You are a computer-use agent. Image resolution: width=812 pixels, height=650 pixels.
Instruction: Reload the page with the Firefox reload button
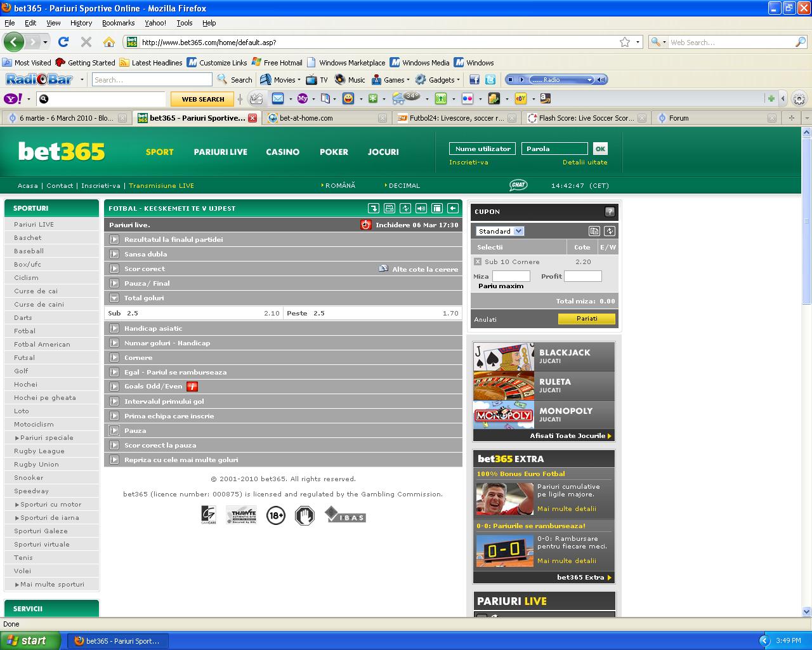[63, 42]
